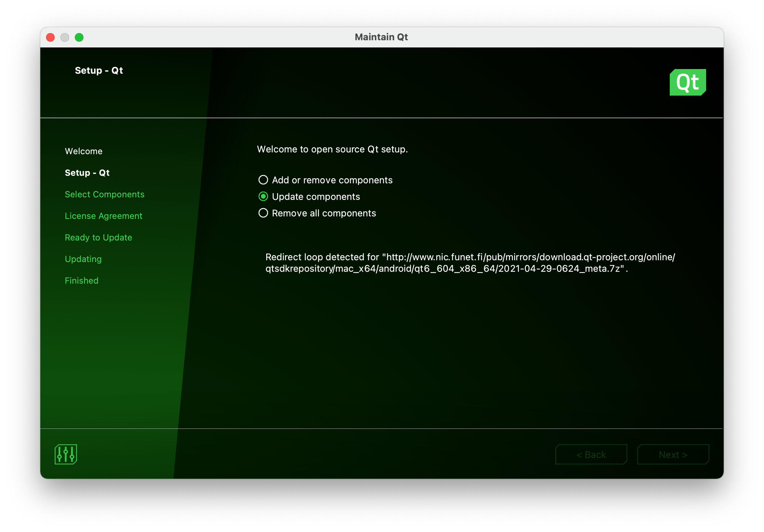The image size is (764, 532).
Task: Click the Back button
Action: click(591, 454)
